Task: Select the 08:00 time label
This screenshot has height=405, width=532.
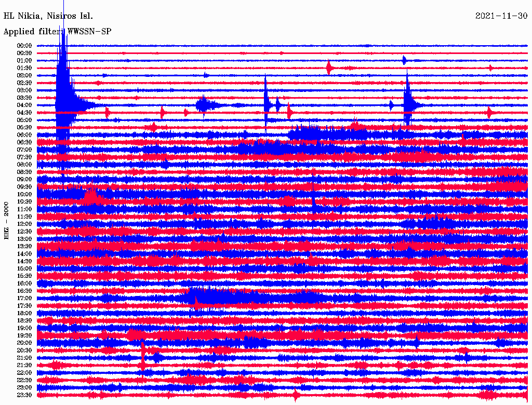Action: coord(24,165)
